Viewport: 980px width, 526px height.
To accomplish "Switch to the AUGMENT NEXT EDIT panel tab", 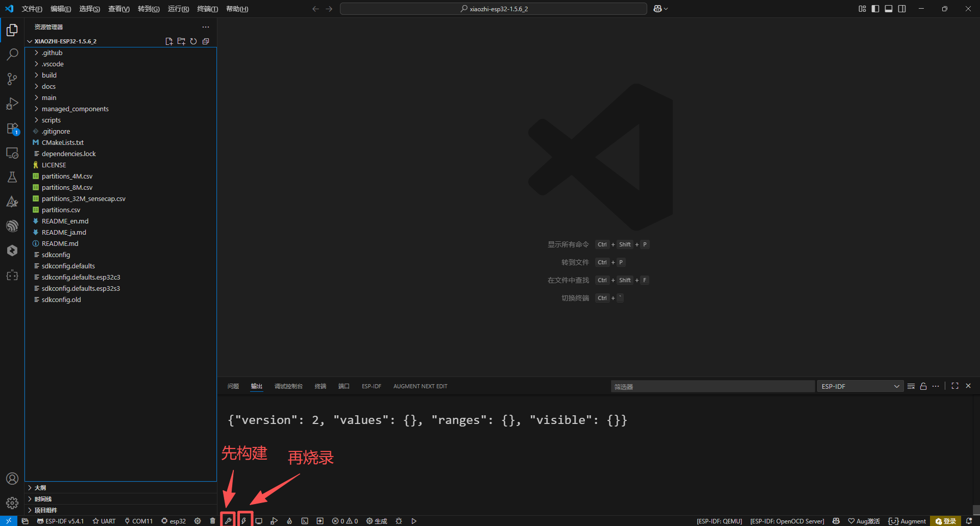I will (x=420, y=386).
